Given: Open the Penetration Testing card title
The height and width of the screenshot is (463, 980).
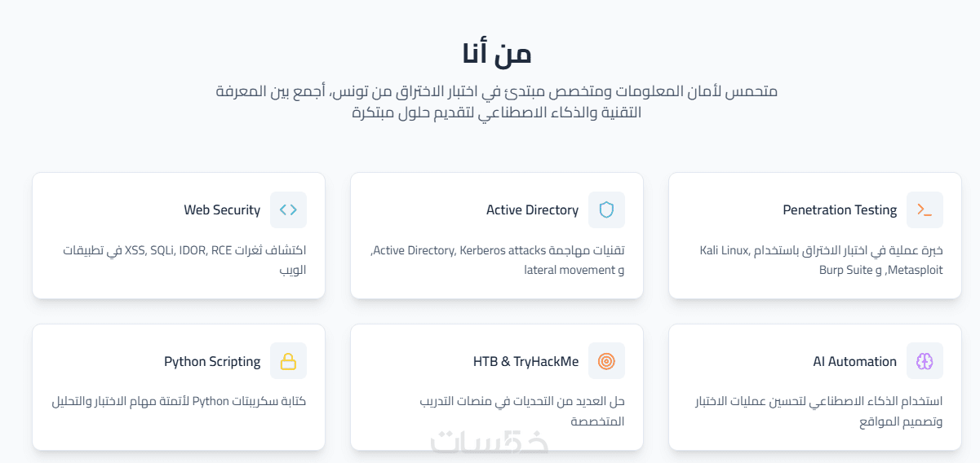Looking at the screenshot, I should click(840, 210).
